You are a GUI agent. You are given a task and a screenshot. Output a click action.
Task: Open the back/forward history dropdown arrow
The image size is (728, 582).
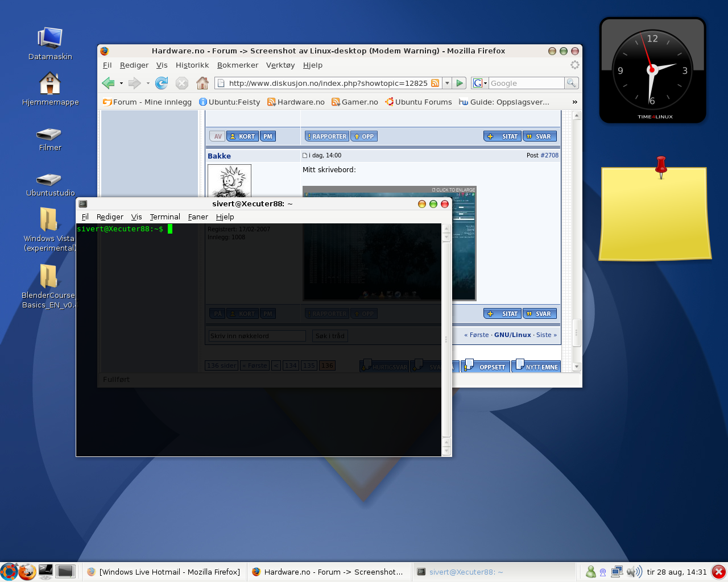pyautogui.click(x=121, y=83)
